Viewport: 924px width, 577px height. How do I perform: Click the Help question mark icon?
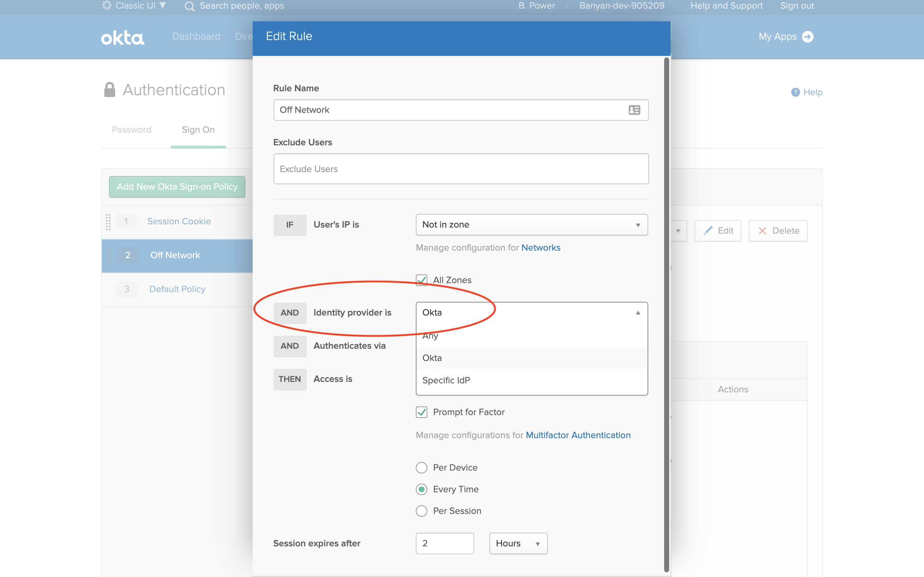click(x=796, y=92)
